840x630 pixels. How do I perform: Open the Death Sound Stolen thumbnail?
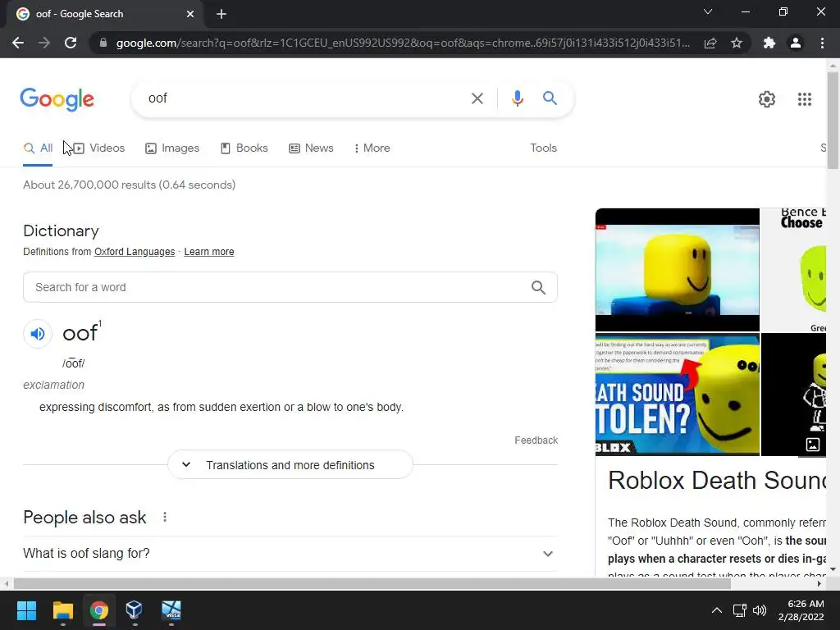tap(677, 395)
